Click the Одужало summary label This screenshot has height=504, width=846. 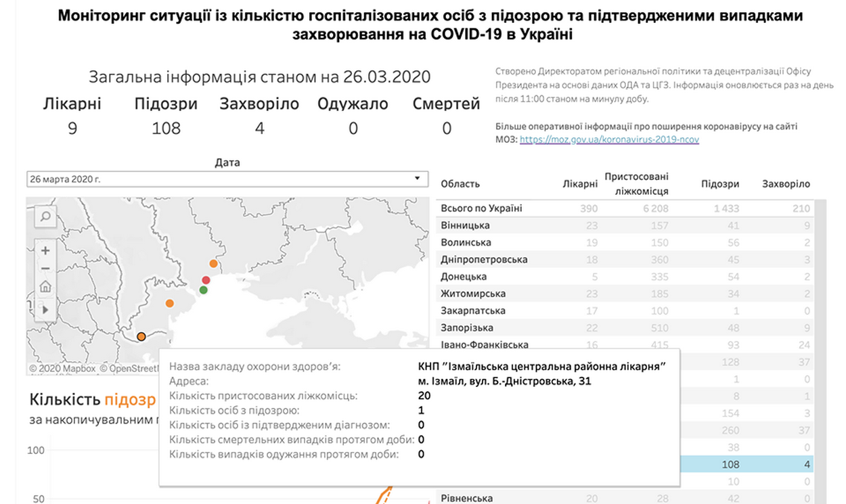tap(353, 104)
